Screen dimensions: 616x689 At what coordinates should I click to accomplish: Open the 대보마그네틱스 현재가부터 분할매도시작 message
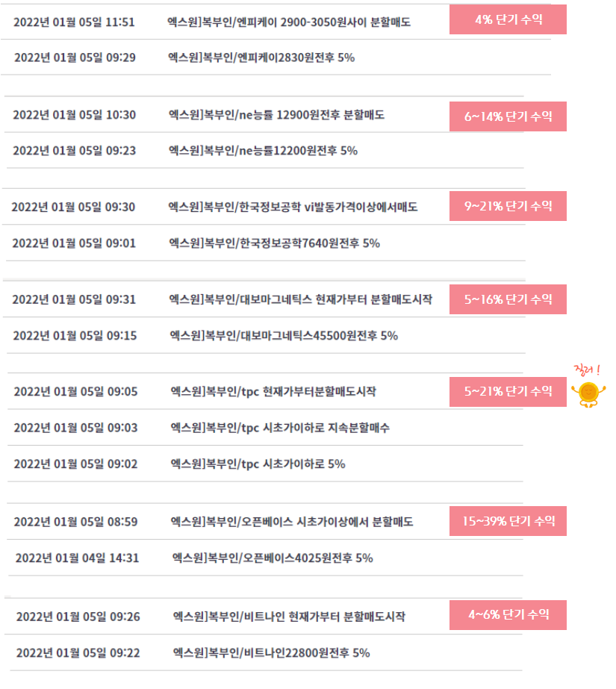click(301, 299)
